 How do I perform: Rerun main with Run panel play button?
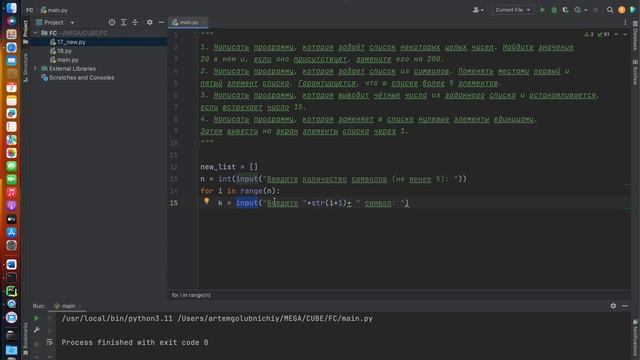[x=36, y=318]
